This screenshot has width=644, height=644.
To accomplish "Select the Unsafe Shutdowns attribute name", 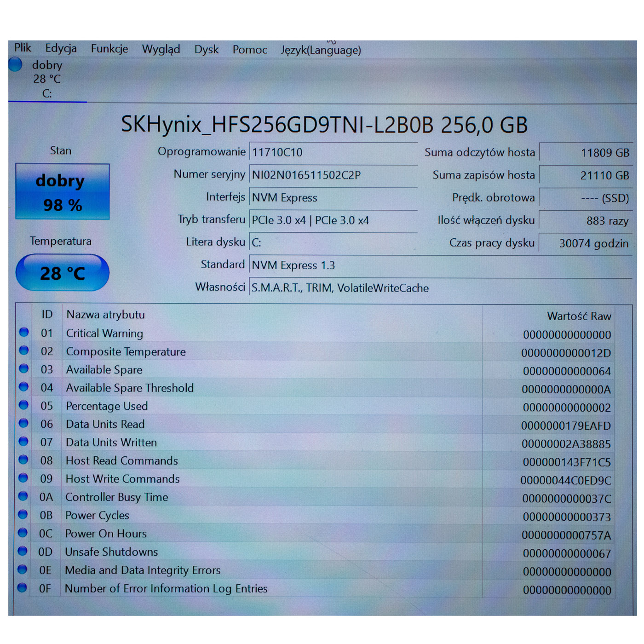I will (x=111, y=552).
